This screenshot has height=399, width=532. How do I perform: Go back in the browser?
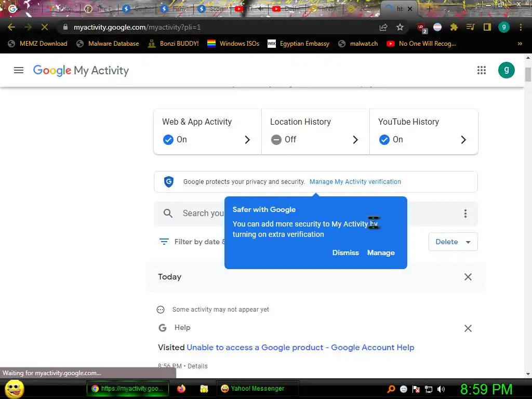pyautogui.click(x=11, y=27)
